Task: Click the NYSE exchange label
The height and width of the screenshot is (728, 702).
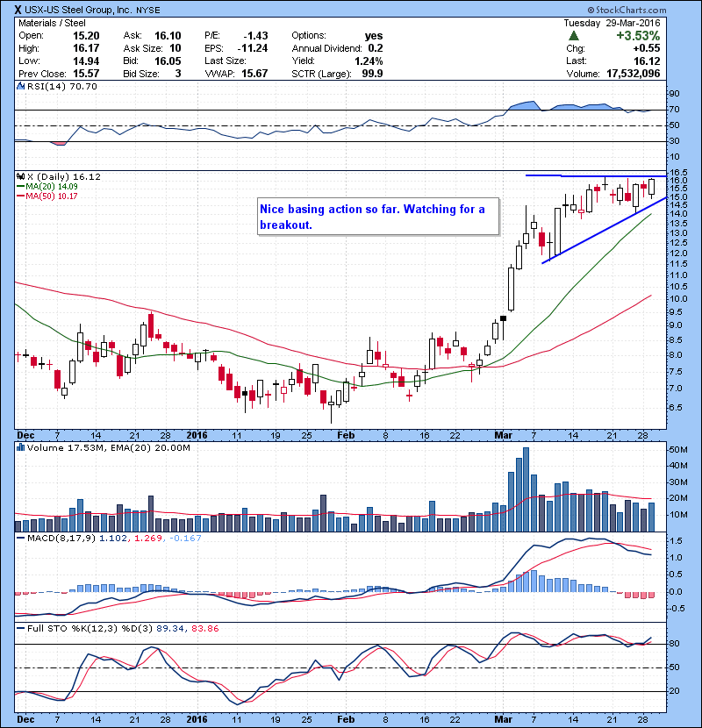Action: coord(147,11)
